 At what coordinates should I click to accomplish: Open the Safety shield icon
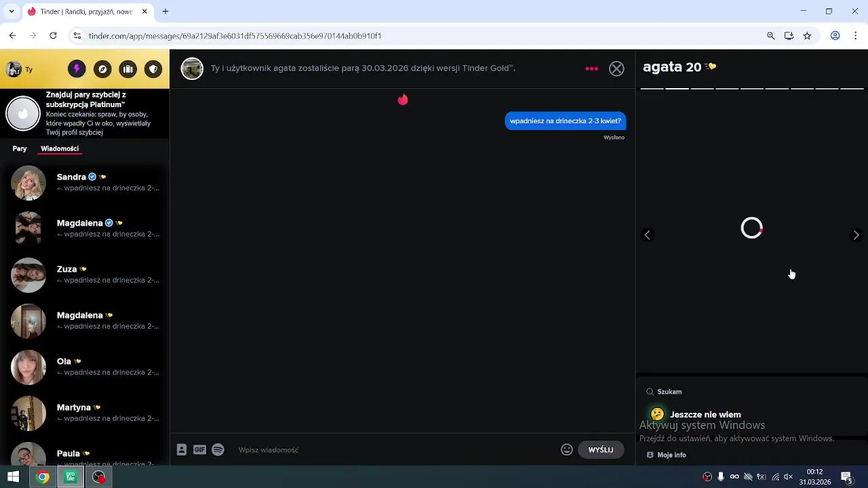[x=154, y=69]
